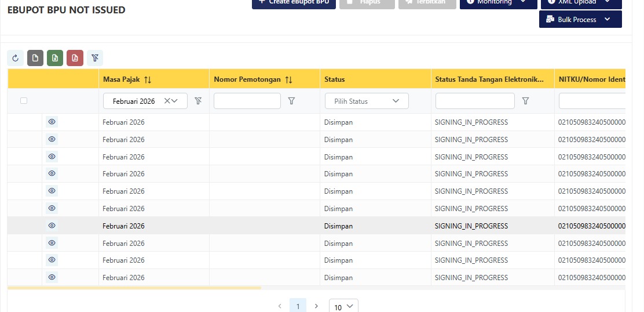
Task: Go to next page arrow
Action: 316,306
